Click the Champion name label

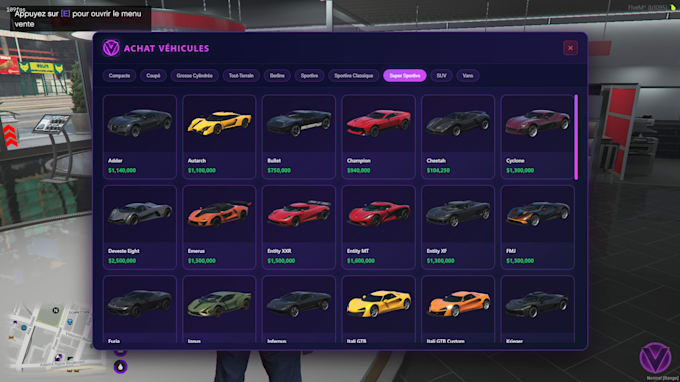coord(359,160)
